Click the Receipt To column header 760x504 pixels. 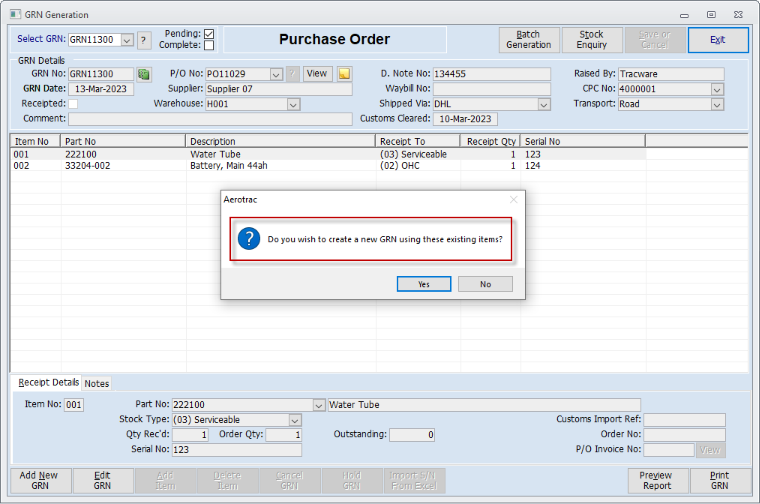tap(418, 142)
